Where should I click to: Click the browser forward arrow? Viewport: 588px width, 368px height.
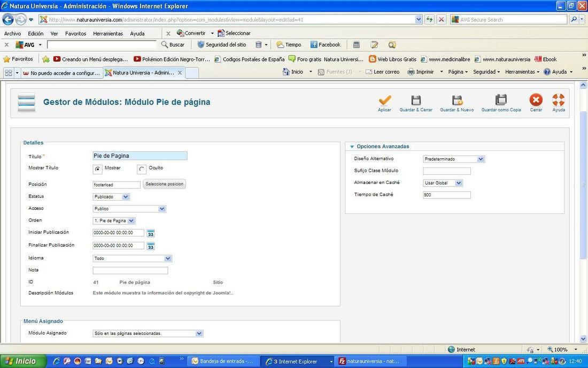pos(21,19)
